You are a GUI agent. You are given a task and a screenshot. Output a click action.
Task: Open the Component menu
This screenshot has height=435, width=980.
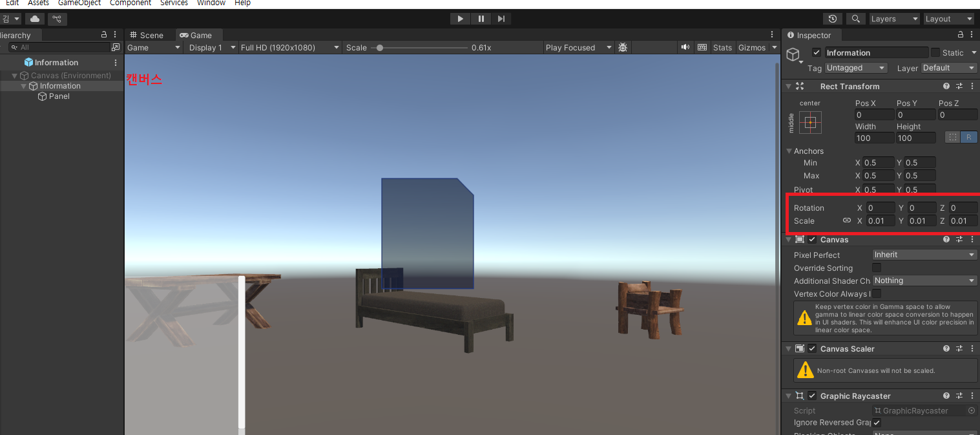[x=130, y=3]
